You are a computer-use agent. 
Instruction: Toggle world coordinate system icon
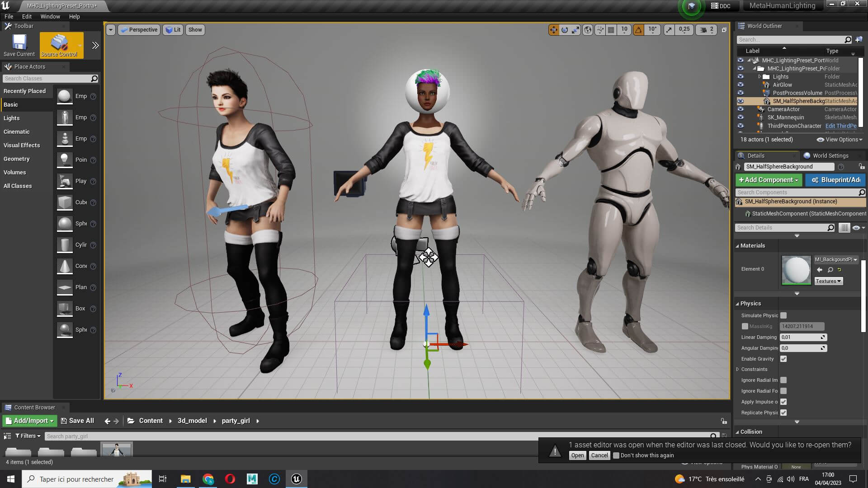tap(588, 30)
